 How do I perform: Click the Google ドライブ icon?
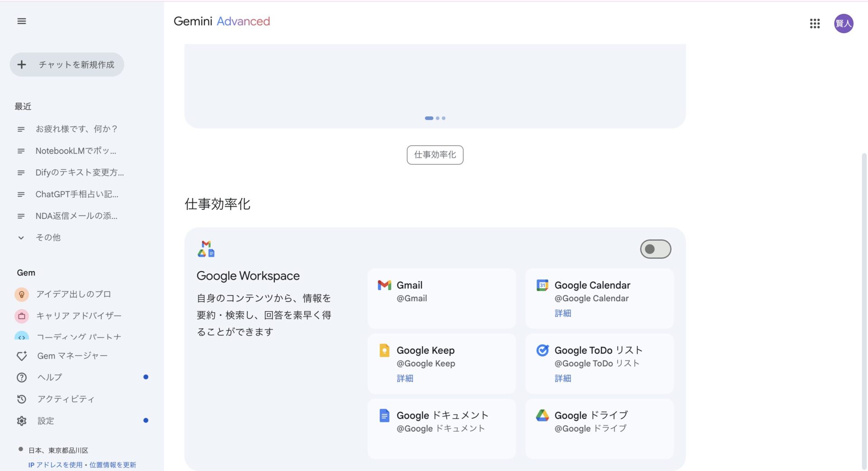click(x=542, y=415)
